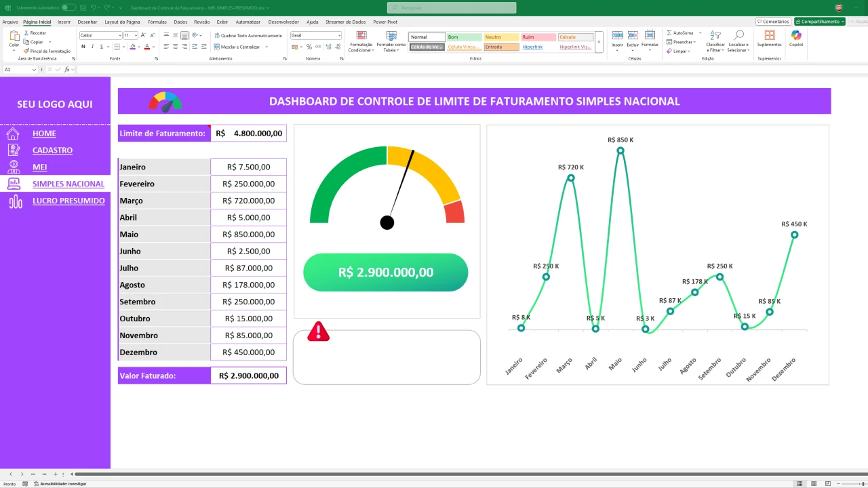
Task: Toggle italic formatting (I)
Action: (93, 47)
